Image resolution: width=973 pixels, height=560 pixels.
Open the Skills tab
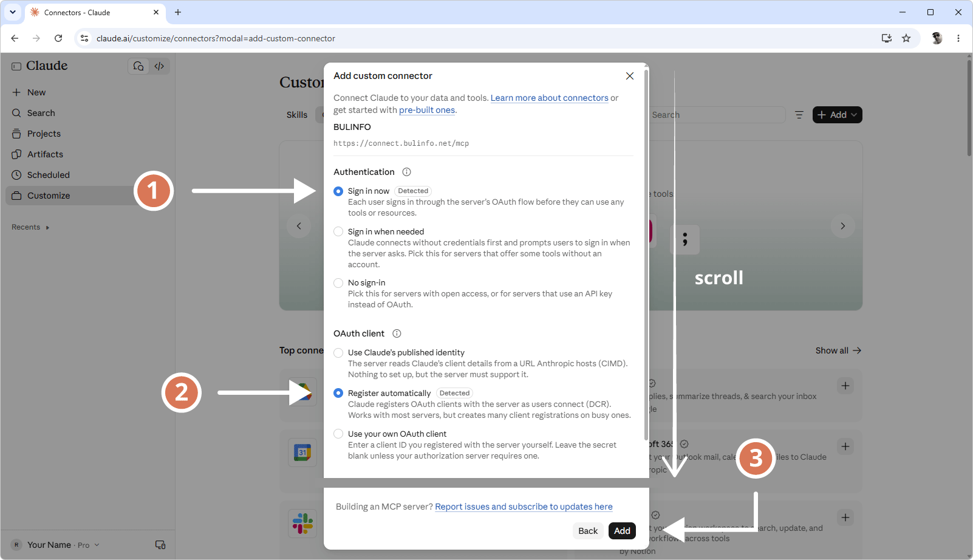tap(297, 115)
